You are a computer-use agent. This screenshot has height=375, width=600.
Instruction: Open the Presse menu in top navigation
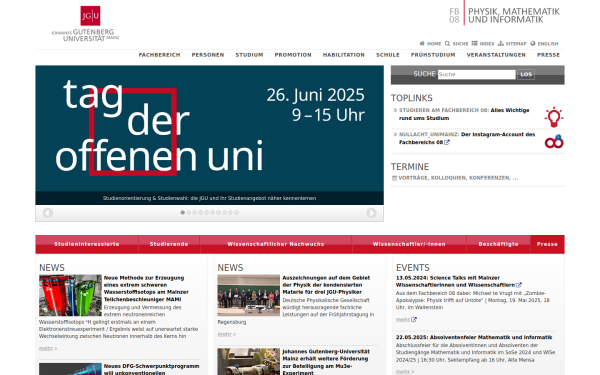[548, 55]
